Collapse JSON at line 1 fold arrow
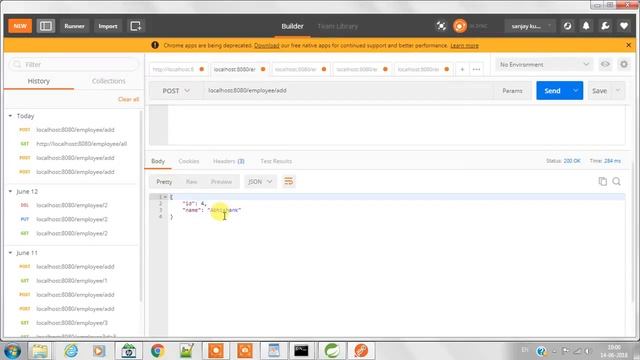The height and width of the screenshot is (360, 640). pos(165,197)
